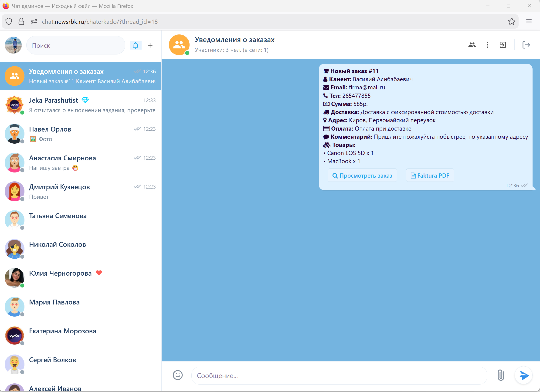540x392 pixels.
Task: Focus the Поиск search field
Action: pos(76,45)
